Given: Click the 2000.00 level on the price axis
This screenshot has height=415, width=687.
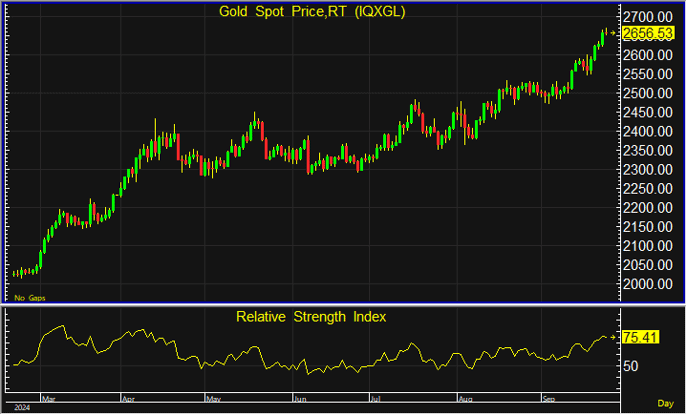Looking at the screenshot, I should point(647,284).
